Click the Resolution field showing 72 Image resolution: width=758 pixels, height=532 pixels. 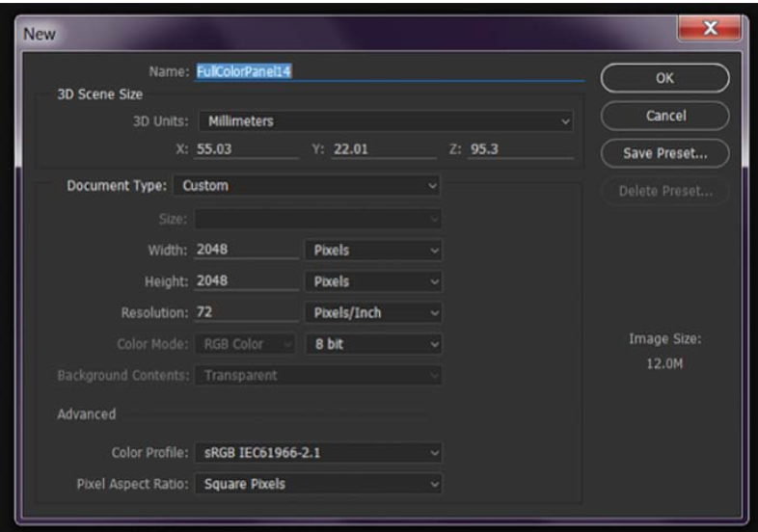(x=246, y=313)
